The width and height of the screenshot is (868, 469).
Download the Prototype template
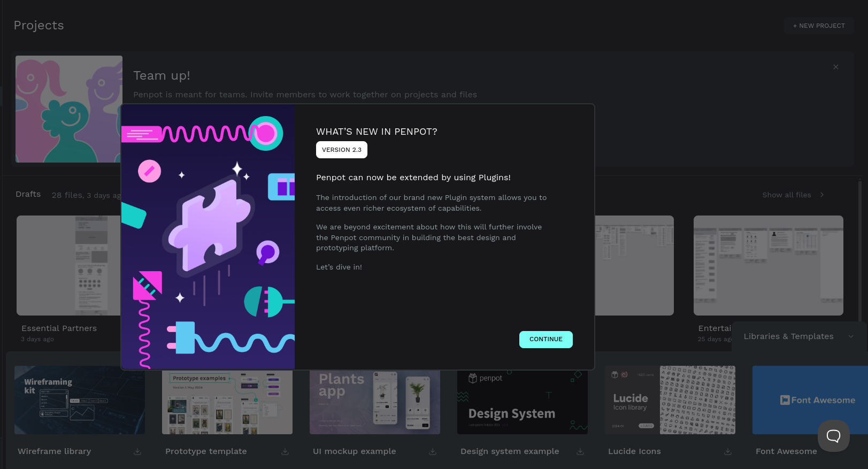click(x=285, y=451)
